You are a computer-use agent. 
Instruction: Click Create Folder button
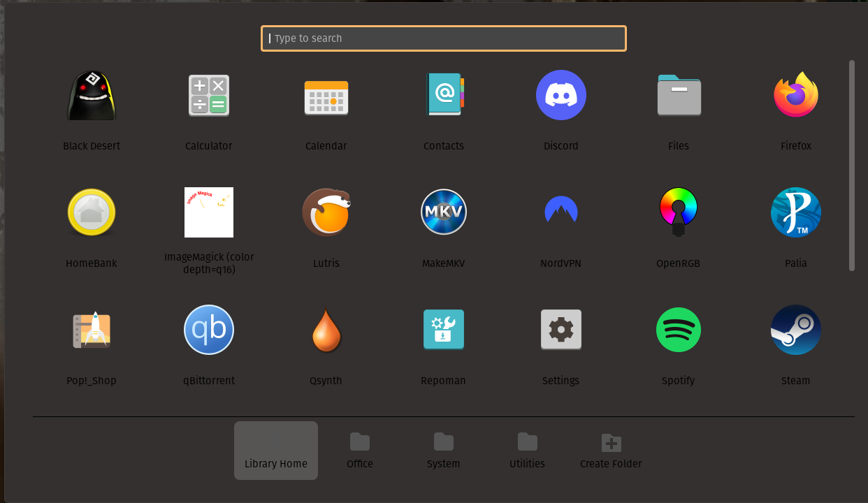point(612,451)
